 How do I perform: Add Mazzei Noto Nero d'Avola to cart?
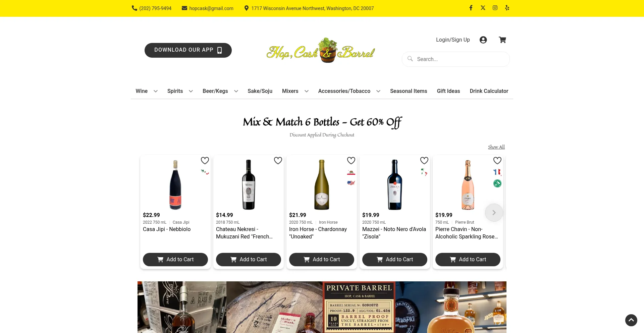394,260
